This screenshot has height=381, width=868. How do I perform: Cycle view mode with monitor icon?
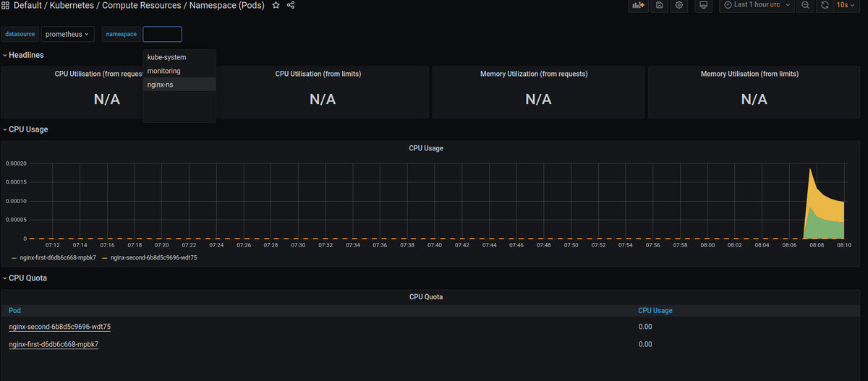[x=702, y=5]
